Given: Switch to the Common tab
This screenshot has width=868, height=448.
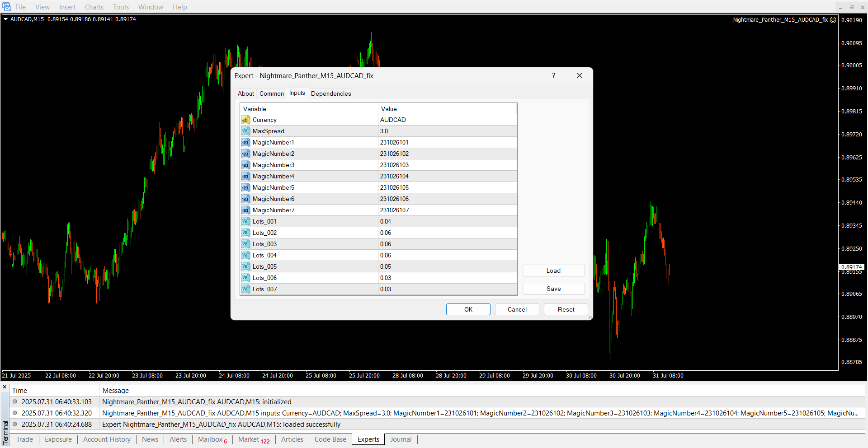Looking at the screenshot, I should point(271,93).
